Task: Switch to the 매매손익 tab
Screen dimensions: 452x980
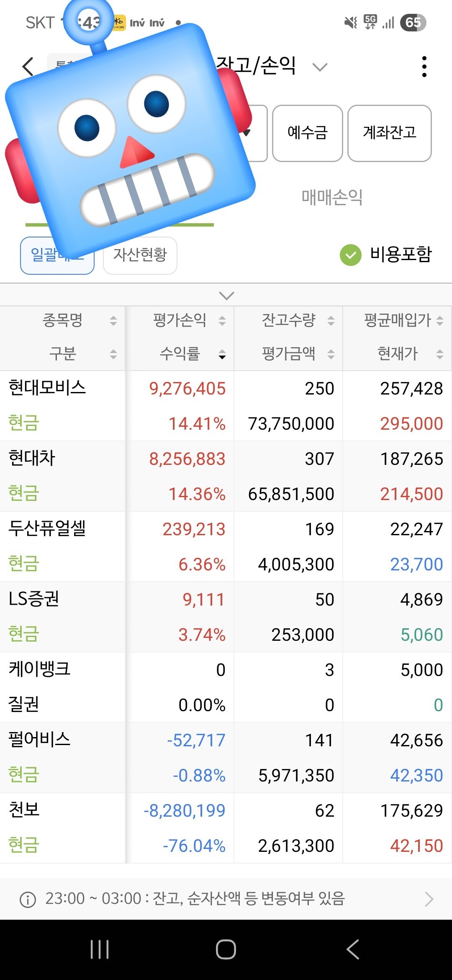Action: (332, 197)
